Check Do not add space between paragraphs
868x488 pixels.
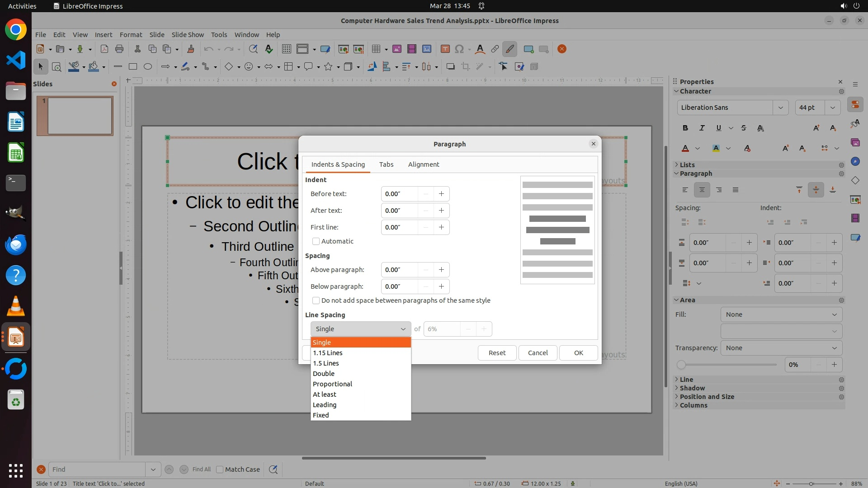pos(316,300)
